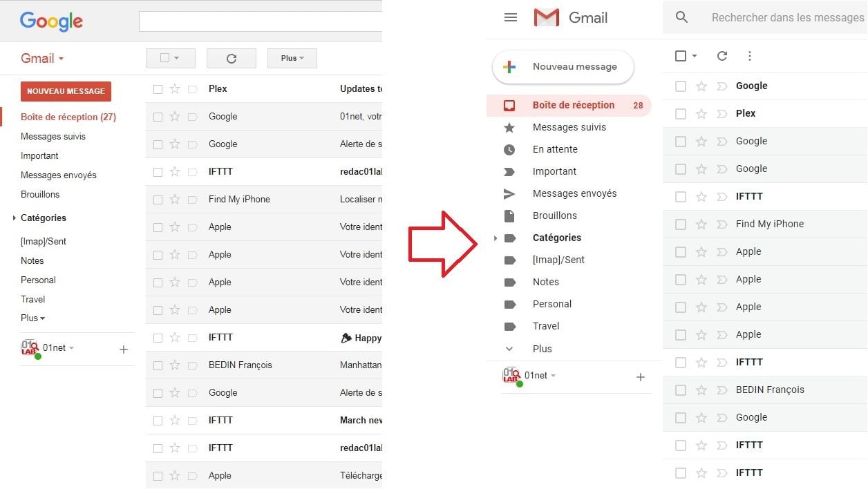Tick the select-all checkbox in classic Gmail toolbar
This screenshot has height=489, width=868.
click(164, 58)
